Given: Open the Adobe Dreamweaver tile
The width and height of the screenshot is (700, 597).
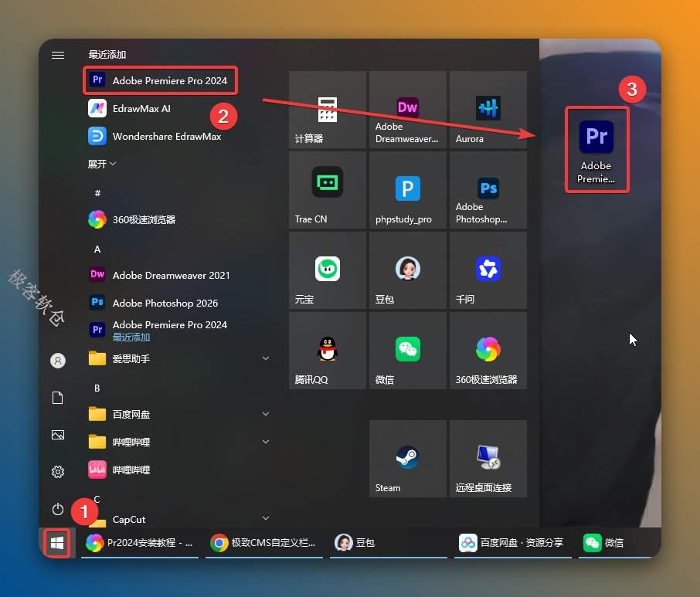Looking at the screenshot, I should click(408, 110).
